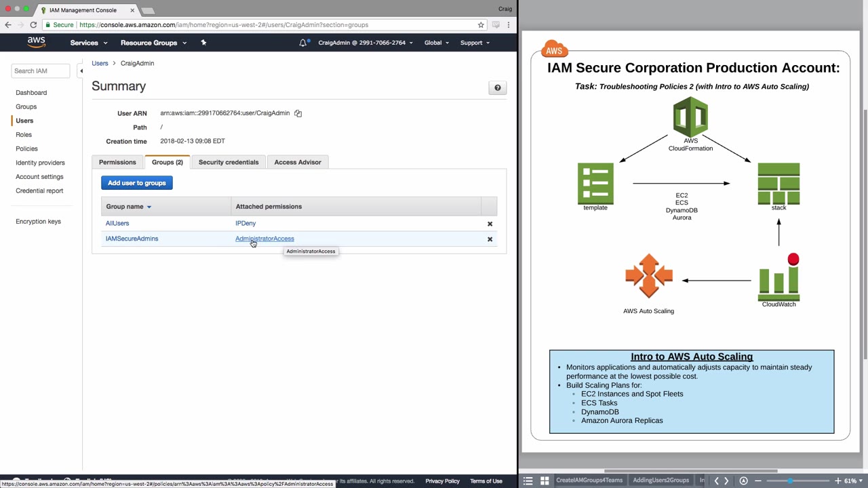The height and width of the screenshot is (488, 868).
Task: Zoom out the diagram with minus
Action: click(x=758, y=481)
